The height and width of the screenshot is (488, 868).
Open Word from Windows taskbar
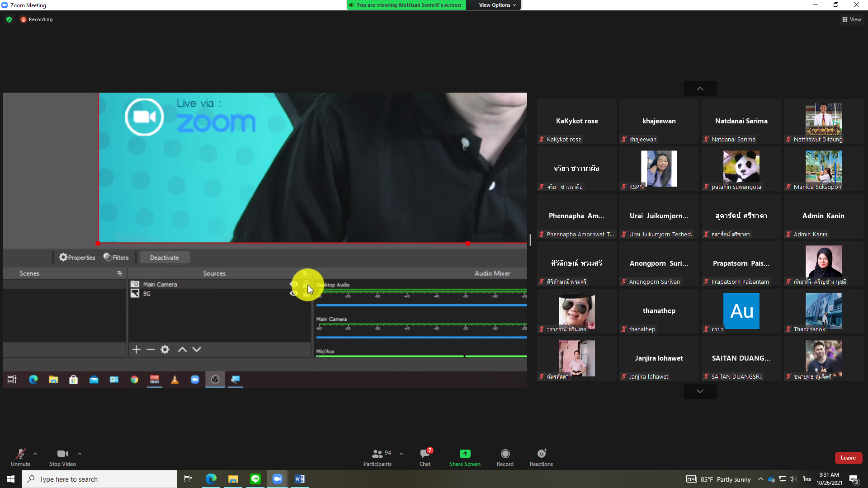pos(300,479)
